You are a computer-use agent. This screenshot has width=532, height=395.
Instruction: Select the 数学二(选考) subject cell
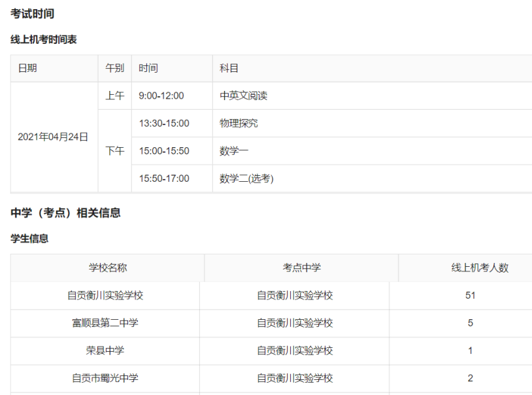(246, 179)
